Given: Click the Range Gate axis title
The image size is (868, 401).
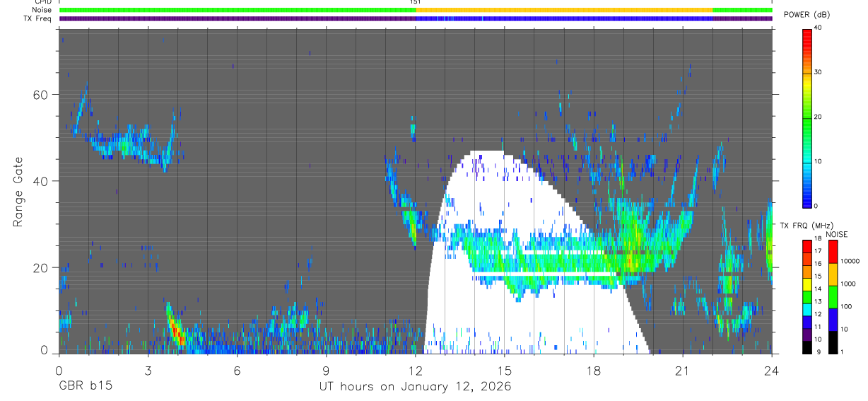Looking at the screenshot, I should (x=19, y=192).
